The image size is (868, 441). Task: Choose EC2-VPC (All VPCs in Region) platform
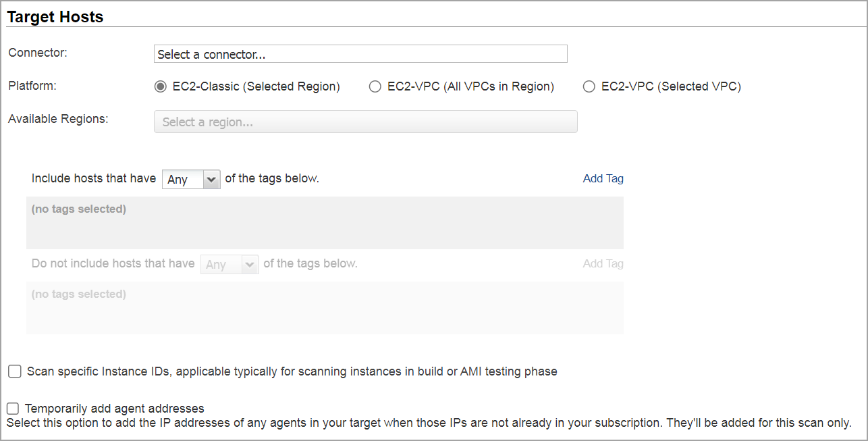coord(375,86)
